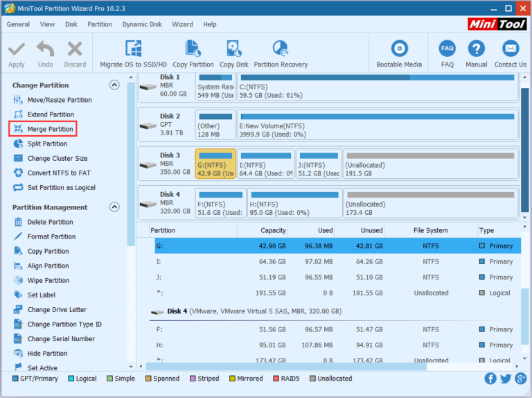This screenshot has height=398, width=532.
Task: Click Migrate OS to SSD/HD icon
Action: tap(133, 49)
